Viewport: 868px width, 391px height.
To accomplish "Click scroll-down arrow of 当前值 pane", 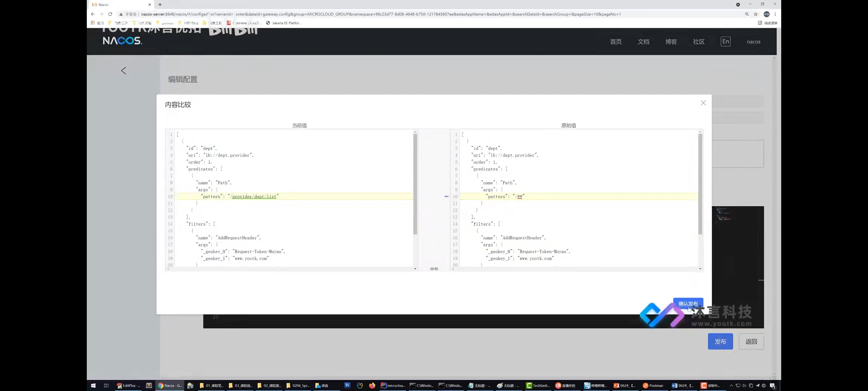I will tap(415, 269).
